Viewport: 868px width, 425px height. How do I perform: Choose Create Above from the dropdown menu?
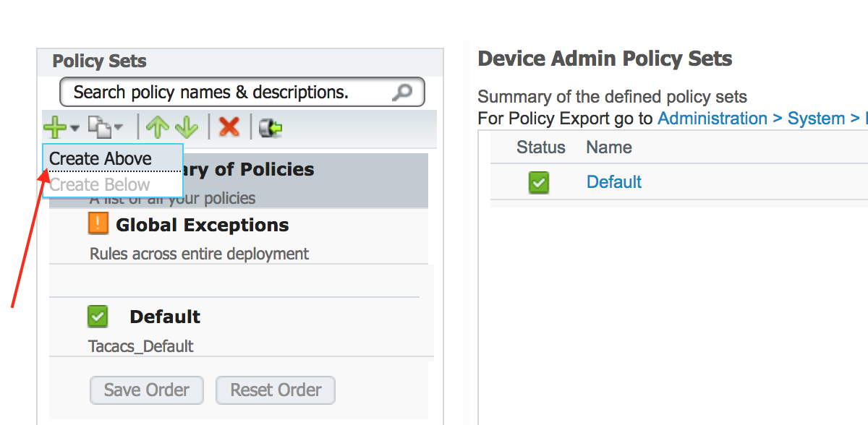(x=101, y=158)
